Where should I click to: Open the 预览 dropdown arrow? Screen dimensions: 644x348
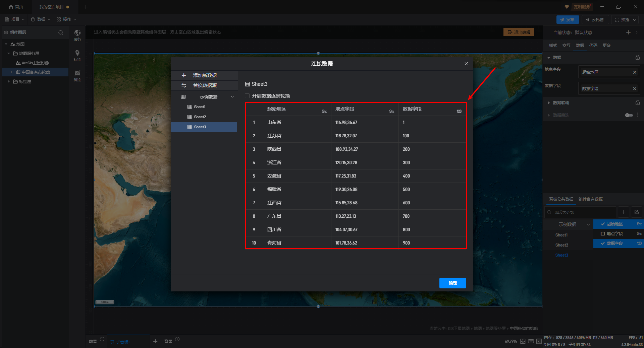(635, 20)
